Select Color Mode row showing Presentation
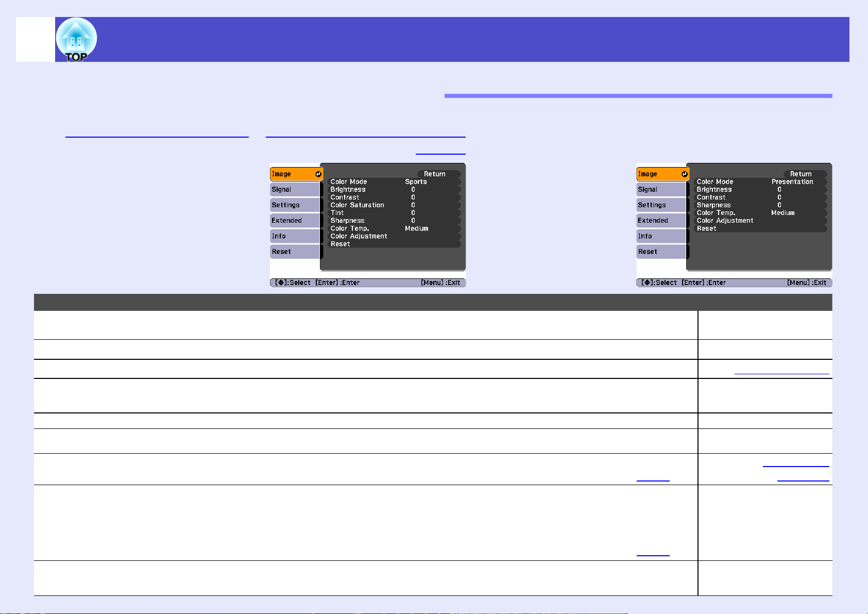Image resolution: width=868 pixels, height=614 pixels. (760, 182)
